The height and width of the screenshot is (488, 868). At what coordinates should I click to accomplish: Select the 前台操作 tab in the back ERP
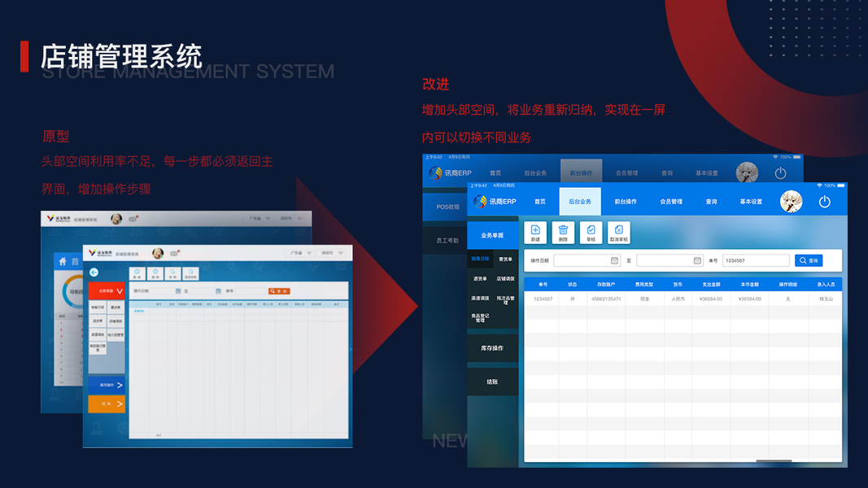pos(581,172)
